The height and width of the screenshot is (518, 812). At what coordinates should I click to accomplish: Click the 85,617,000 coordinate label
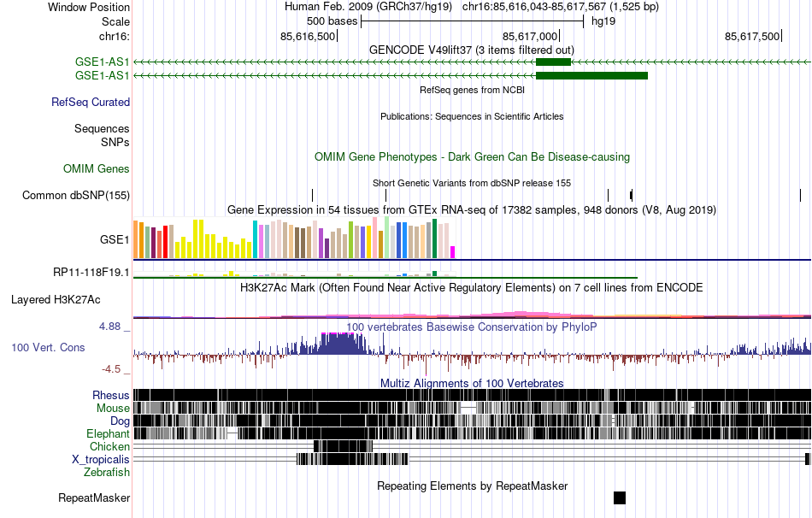click(530, 36)
